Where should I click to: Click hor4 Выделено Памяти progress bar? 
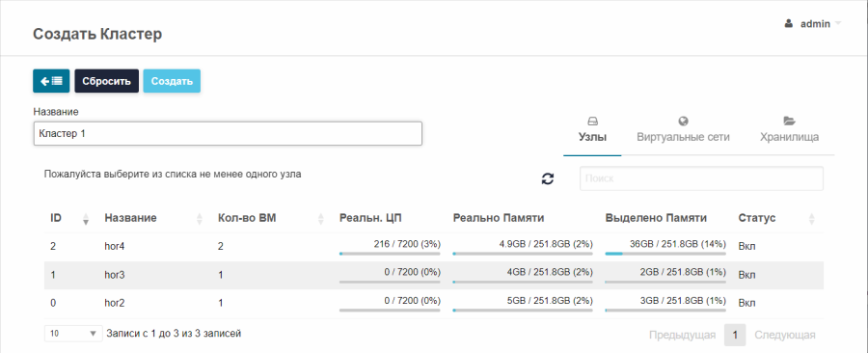click(665, 254)
